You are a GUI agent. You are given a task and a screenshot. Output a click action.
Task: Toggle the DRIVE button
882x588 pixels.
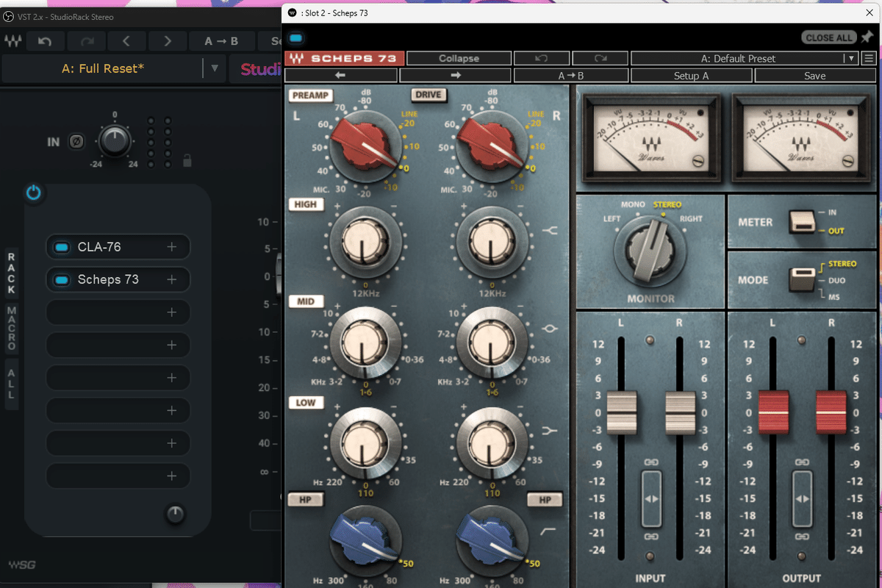428,95
